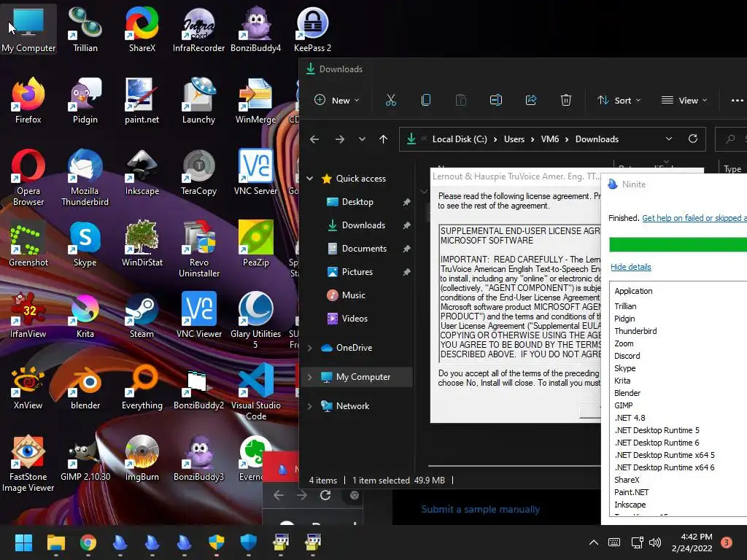Open the See more ellipsis menu
The height and width of the screenshot is (560, 747).
737,100
